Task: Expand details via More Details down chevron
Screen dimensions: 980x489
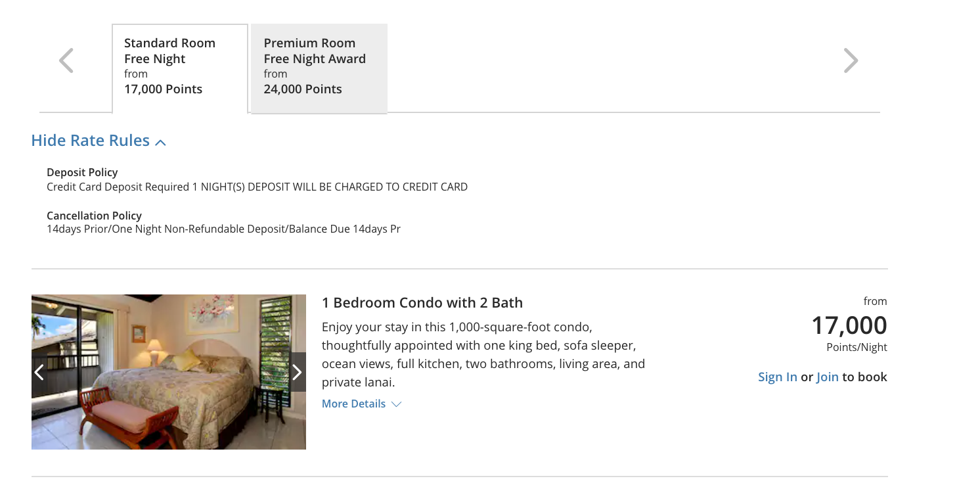Action: 396,404
